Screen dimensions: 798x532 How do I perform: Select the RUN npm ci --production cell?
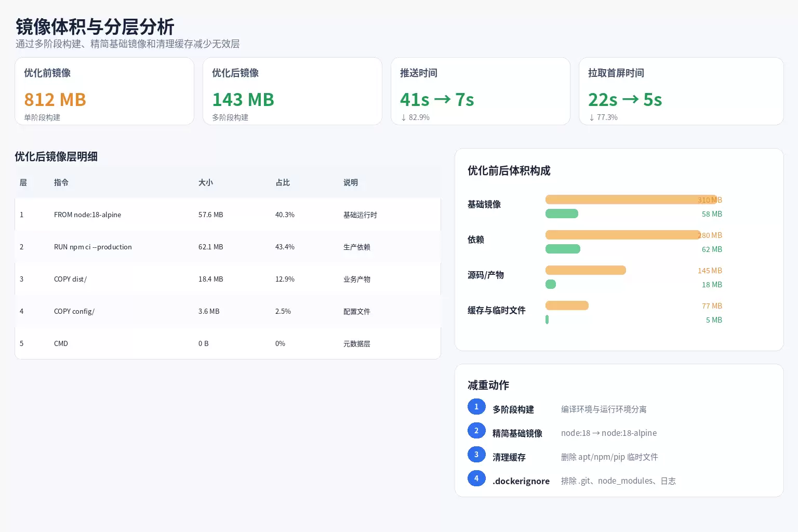click(93, 247)
